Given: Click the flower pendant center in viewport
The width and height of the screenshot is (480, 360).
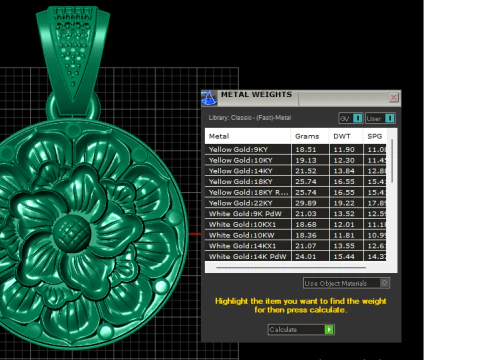Looking at the screenshot, I should tap(72, 233).
